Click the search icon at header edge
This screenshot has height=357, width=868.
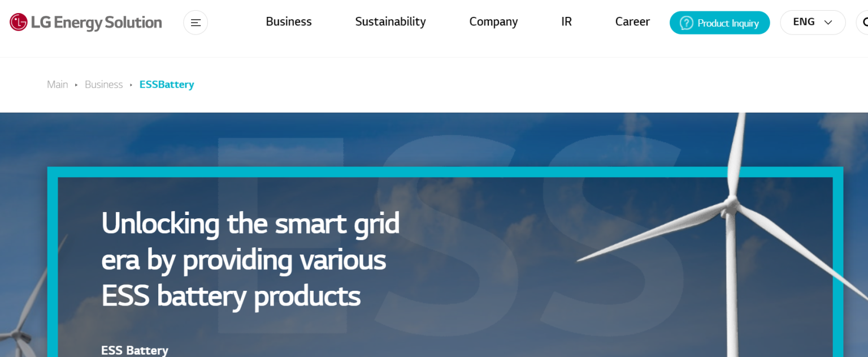(862, 23)
